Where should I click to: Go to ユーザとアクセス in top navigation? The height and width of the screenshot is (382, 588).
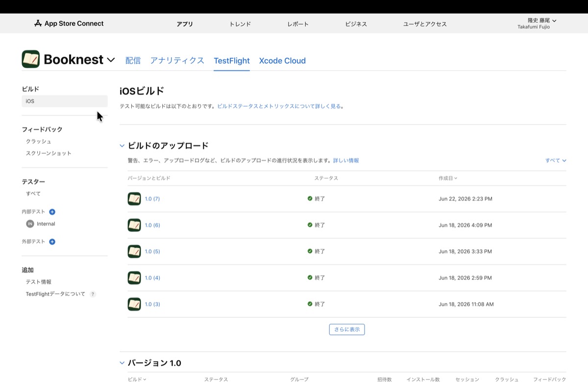(x=425, y=24)
